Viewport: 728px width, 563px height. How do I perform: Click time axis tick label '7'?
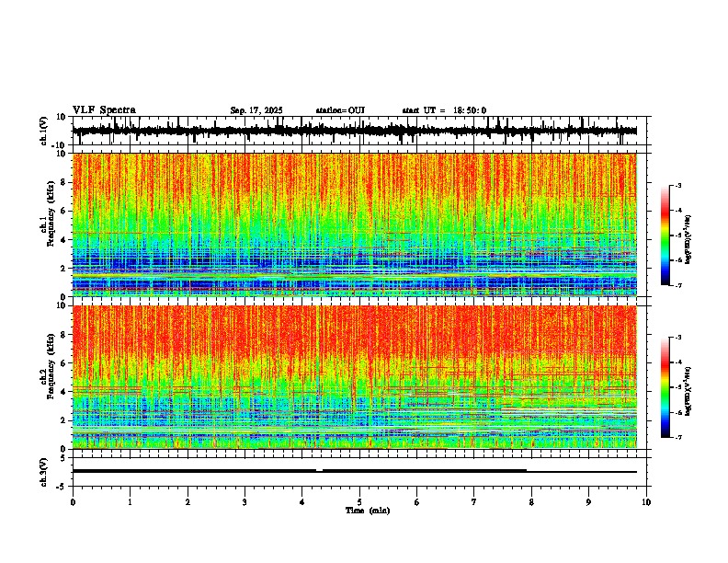click(x=474, y=502)
